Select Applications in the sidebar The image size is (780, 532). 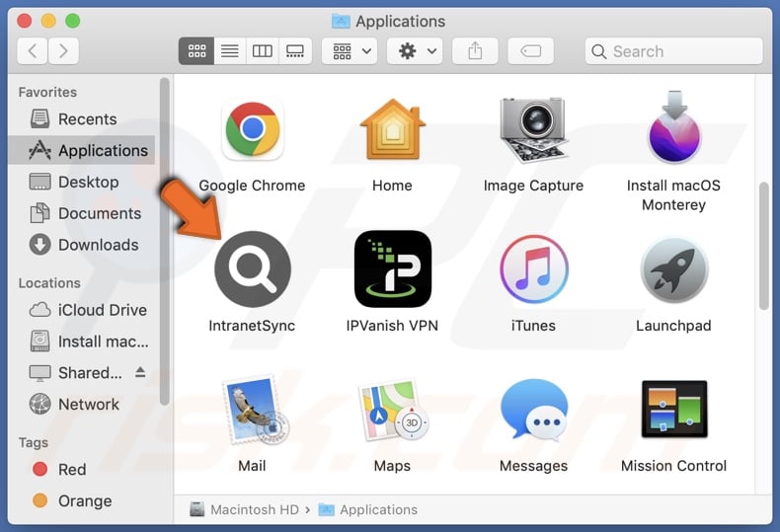point(82,150)
